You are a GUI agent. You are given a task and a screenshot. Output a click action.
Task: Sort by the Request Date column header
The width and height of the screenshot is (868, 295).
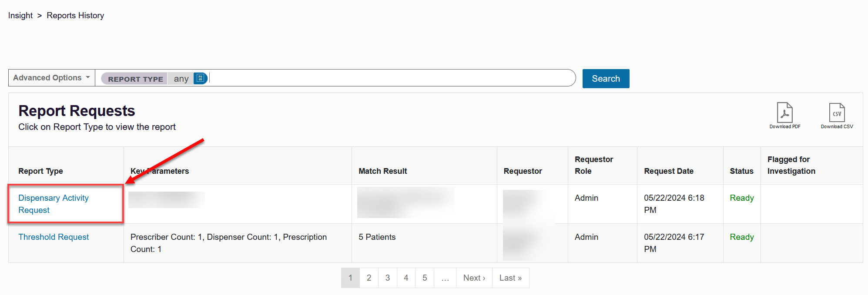[669, 171]
